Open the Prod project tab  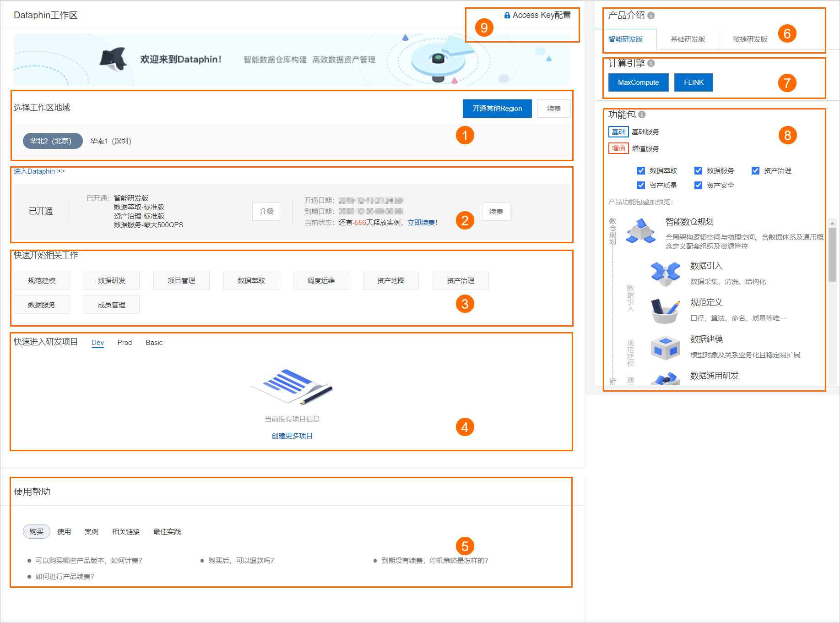click(125, 343)
